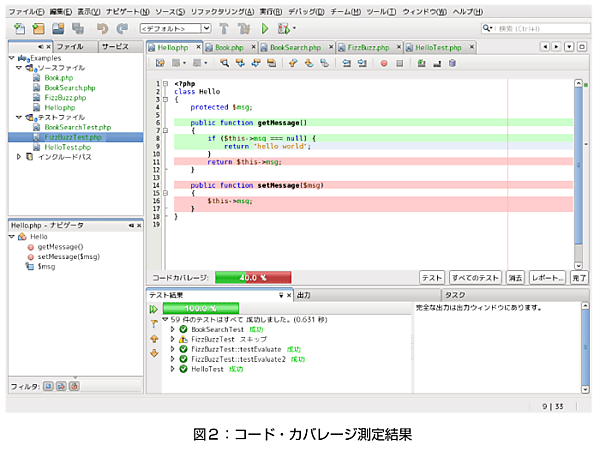Click the レポート... button
Viewport: 600px width, 452px height.
point(547,278)
